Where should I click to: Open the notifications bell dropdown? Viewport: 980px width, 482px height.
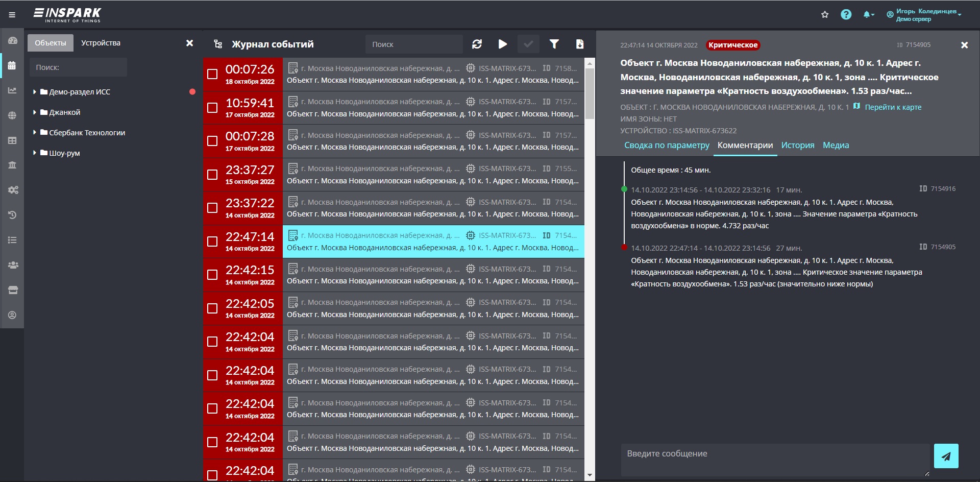coord(868,15)
